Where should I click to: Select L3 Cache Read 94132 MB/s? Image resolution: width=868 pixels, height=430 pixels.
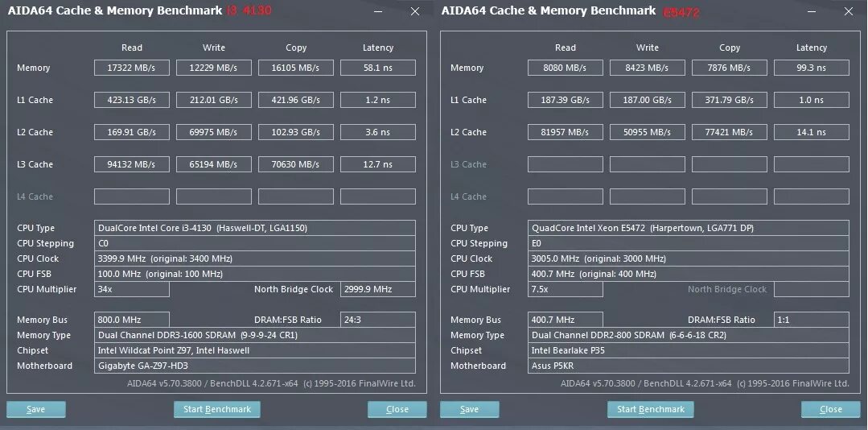[x=132, y=164]
